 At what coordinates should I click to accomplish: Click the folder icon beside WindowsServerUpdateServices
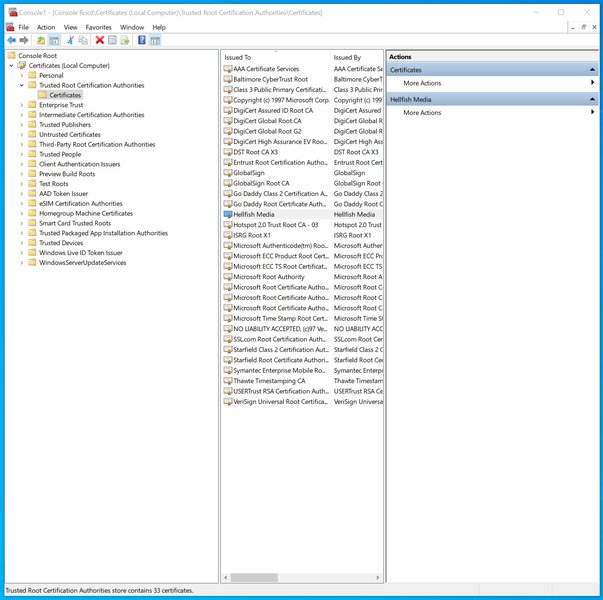[x=33, y=262]
